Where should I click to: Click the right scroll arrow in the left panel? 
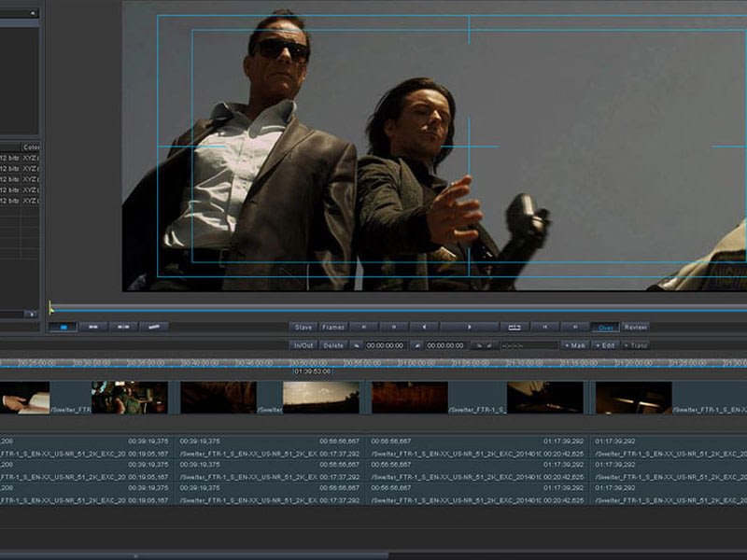pyautogui.click(x=32, y=315)
